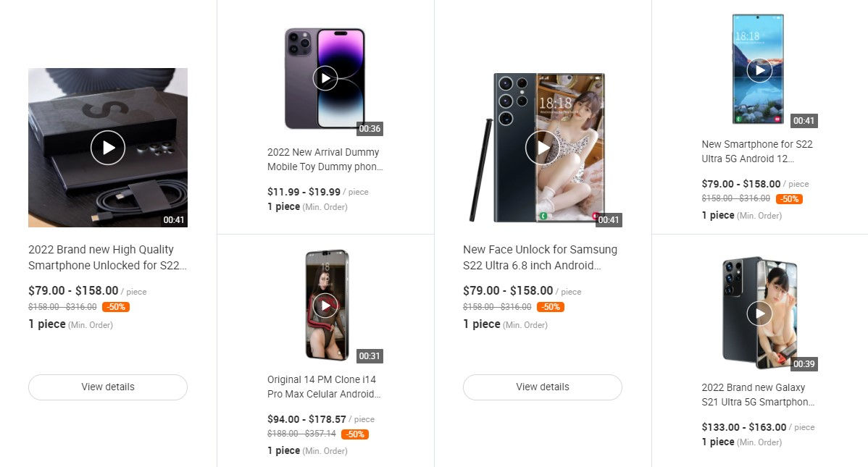The height and width of the screenshot is (467, 868).
Task: Click the 00:39 duration badge on the Galaxy S21
Action: [x=804, y=364]
